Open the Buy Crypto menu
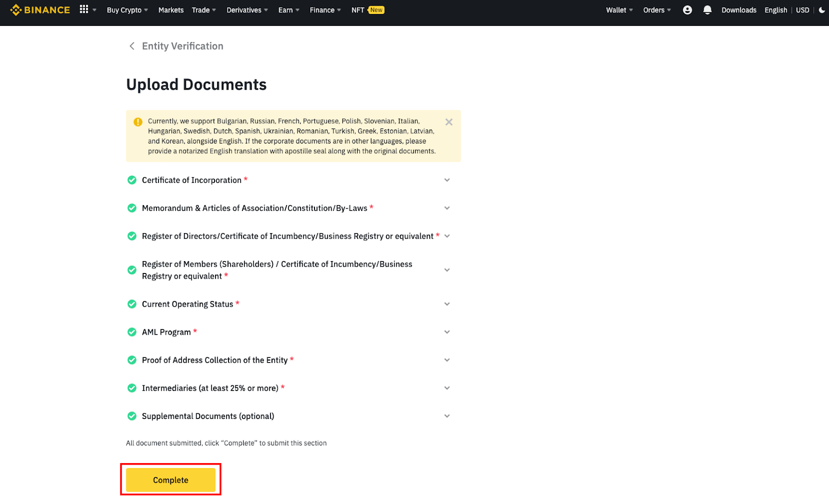 point(127,10)
